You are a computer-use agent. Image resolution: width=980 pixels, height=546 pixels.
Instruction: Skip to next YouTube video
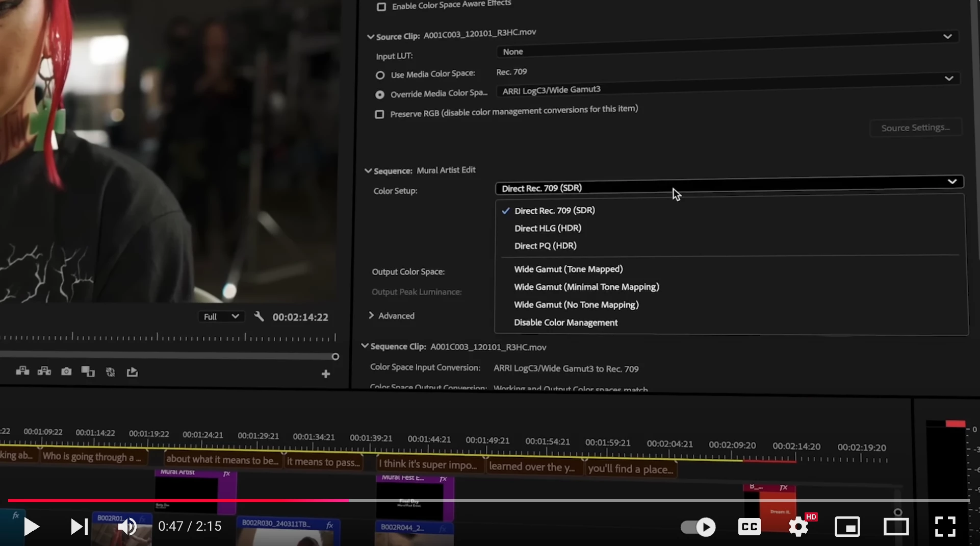[x=79, y=527]
